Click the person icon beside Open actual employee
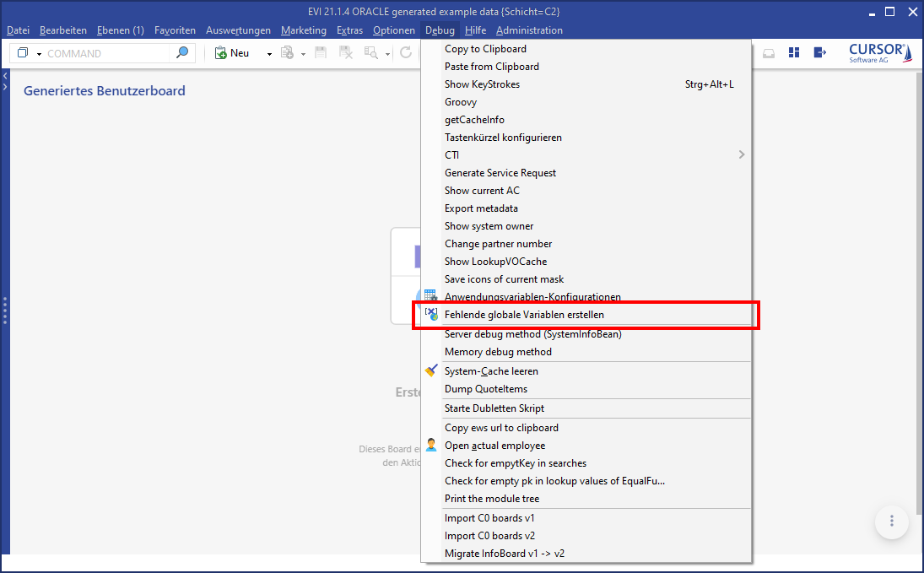 [x=431, y=445]
